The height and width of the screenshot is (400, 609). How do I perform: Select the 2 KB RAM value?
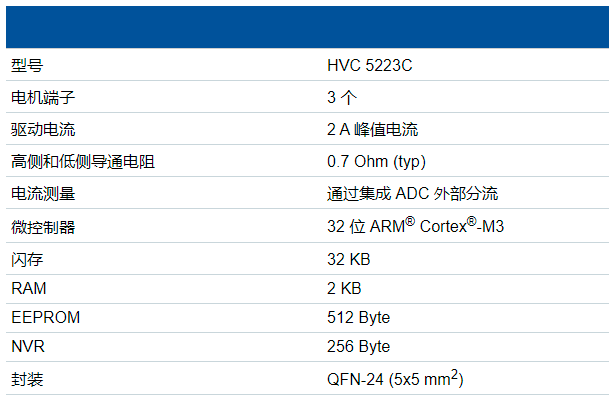344,288
